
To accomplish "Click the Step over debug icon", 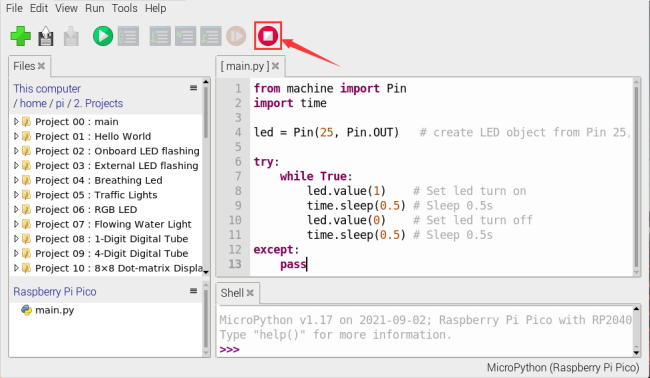I will tap(160, 36).
